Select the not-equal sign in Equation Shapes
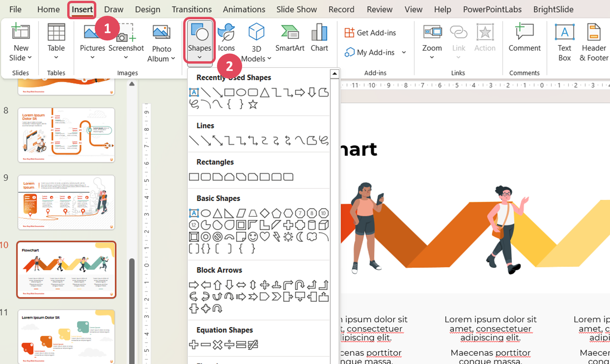This screenshot has height=364, width=610. 253,345
